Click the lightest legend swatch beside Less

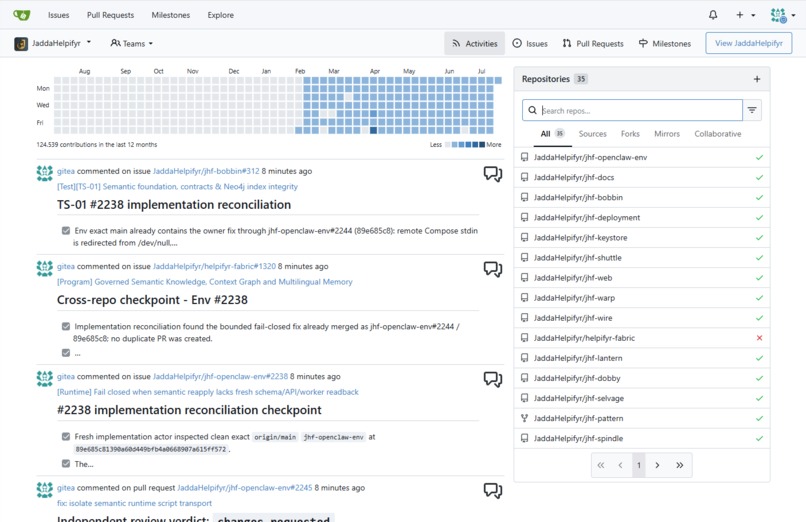pyautogui.click(x=448, y=144)
